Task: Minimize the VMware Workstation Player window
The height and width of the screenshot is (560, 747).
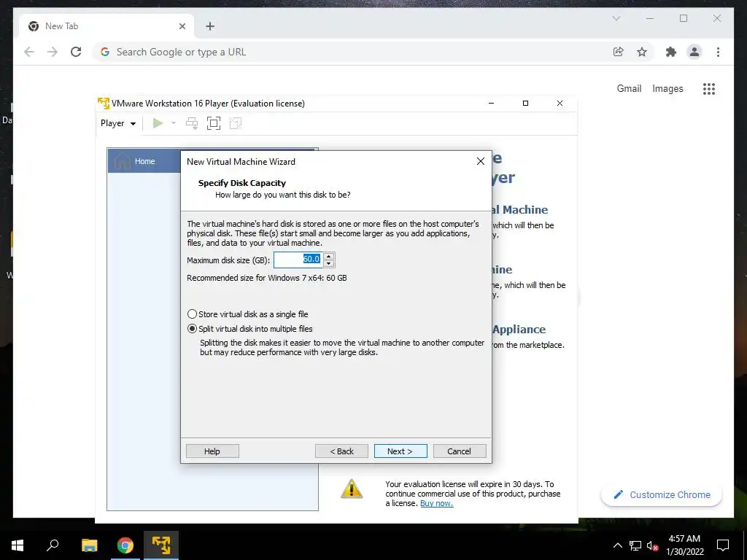Action: click(491, 104)
